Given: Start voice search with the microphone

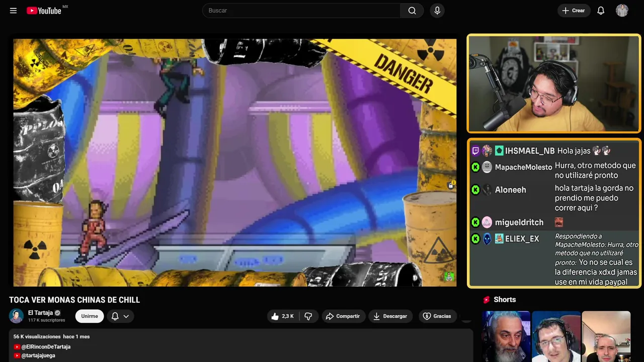Looking at the screenshot, I should pos(437,11).
